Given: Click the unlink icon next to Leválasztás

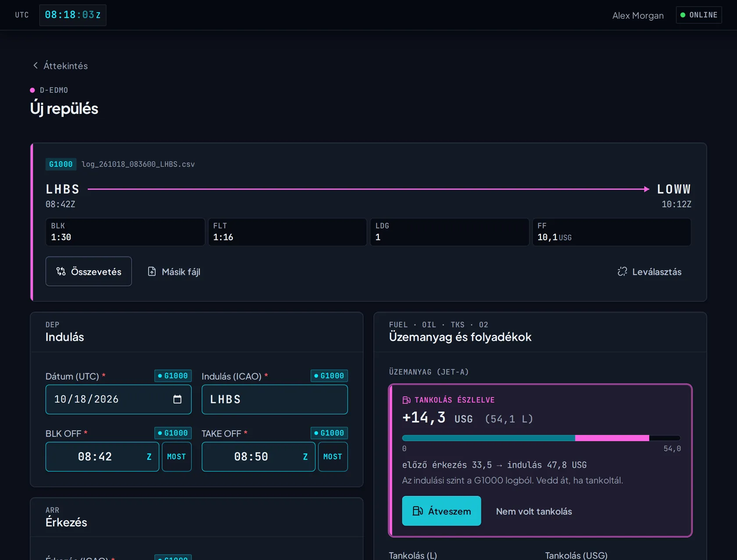Looking at the screenshot, I should point(622,271).
